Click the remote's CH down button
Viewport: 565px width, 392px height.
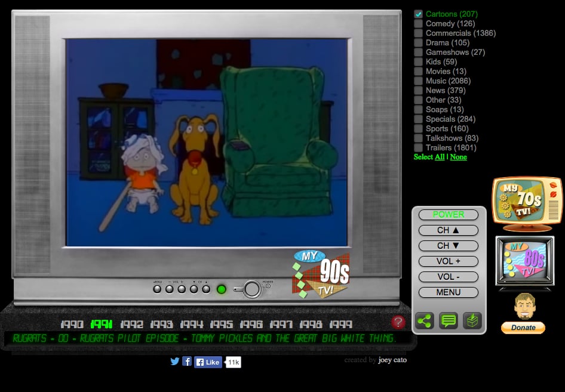[x=449, y=245]
